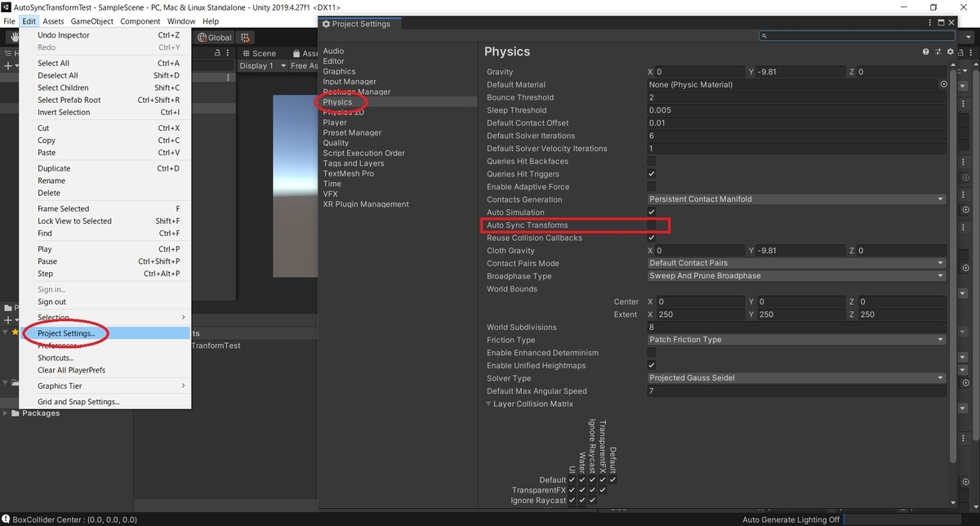Image resolution: width=980 pixels, height=526 pixels.
Task: Collapse the Layer Collision Matrix foldout
Action: [489, 404]
